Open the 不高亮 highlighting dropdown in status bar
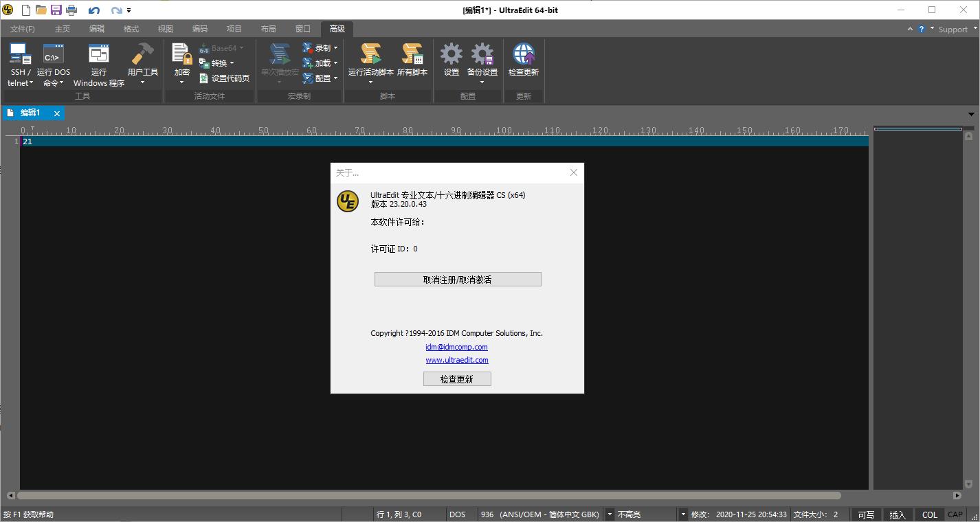The image size is (980, 522). tap(683, 514)
